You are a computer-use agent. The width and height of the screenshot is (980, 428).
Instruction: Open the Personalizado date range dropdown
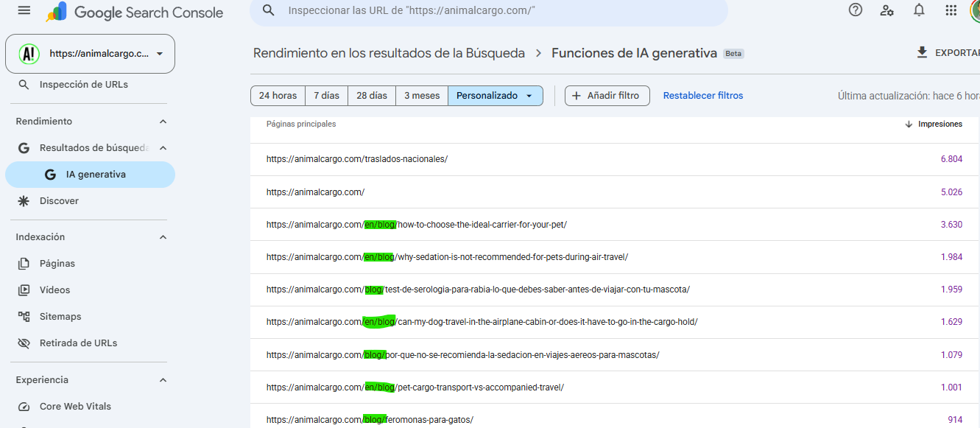pos(496,96)
